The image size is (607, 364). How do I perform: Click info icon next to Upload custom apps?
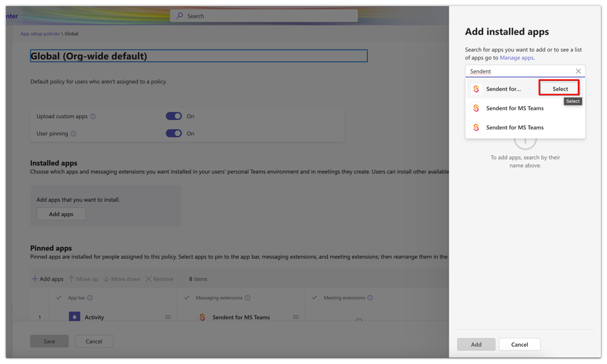tap(93, 117)
